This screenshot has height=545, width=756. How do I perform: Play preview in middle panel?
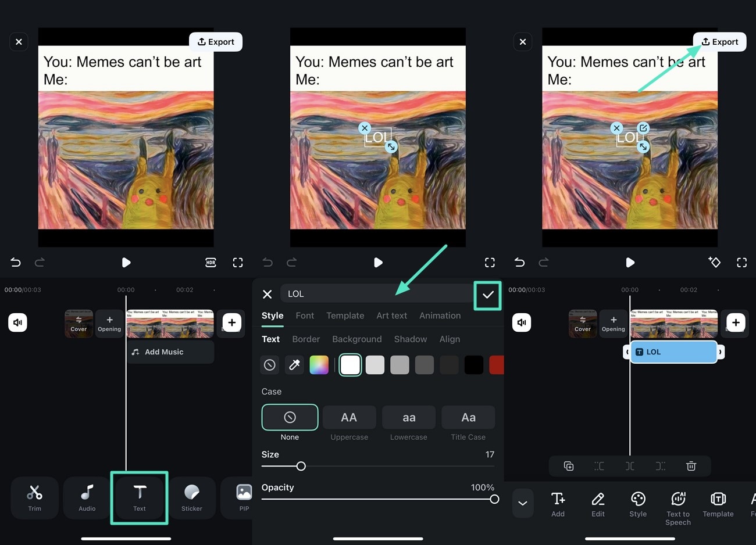[378, 263]
